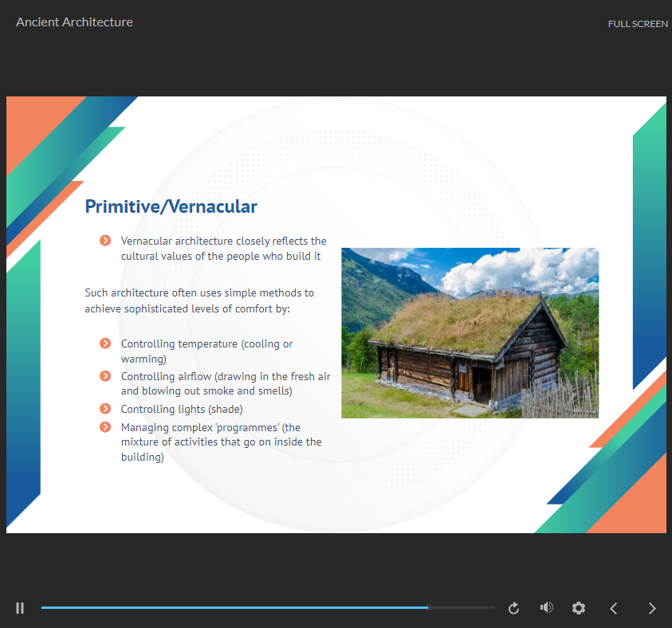
Task: Replay the current slide
Action: tap(514, 608)
